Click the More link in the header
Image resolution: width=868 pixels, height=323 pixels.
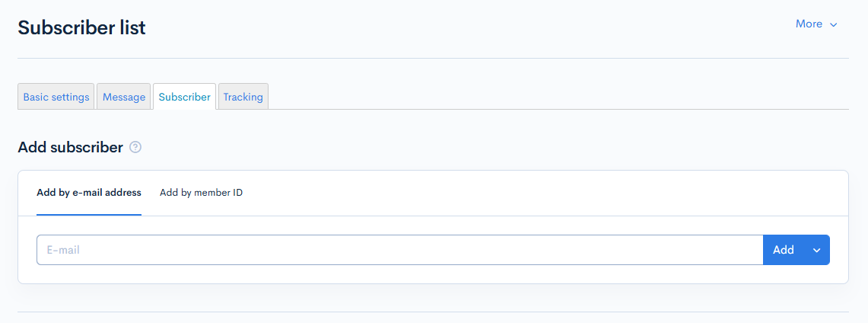coord(809,24)
